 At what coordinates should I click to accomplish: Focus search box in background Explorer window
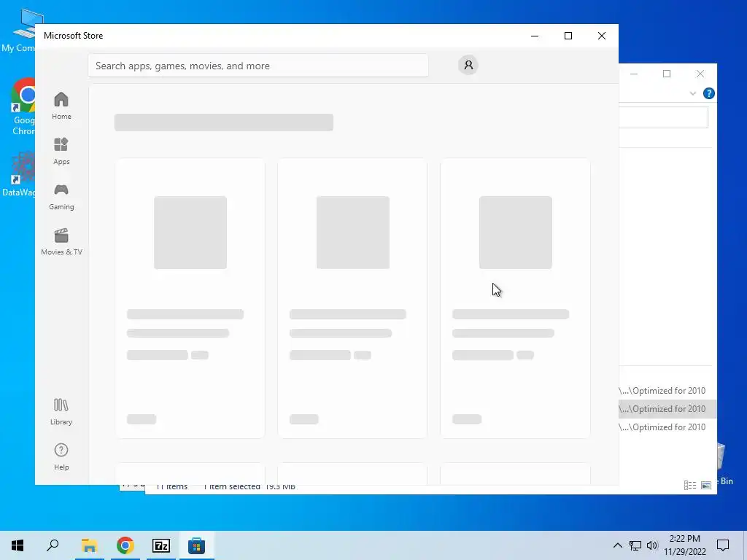click(x=663, y=117)
